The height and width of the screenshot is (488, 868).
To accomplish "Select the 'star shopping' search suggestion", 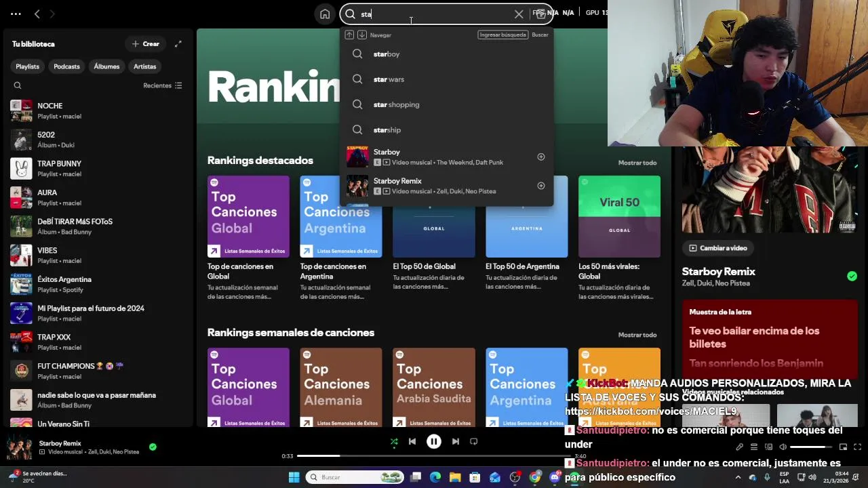I will point(447,104).
